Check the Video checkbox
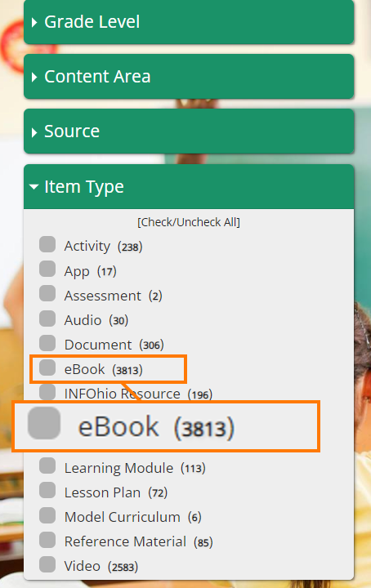The image size is (371, 588). tap(47, 564)
